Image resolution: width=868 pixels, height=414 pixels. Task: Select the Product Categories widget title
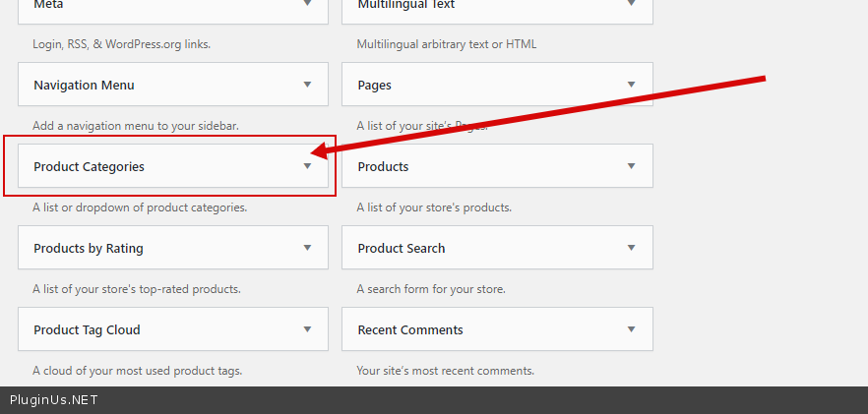pos(89,167)
